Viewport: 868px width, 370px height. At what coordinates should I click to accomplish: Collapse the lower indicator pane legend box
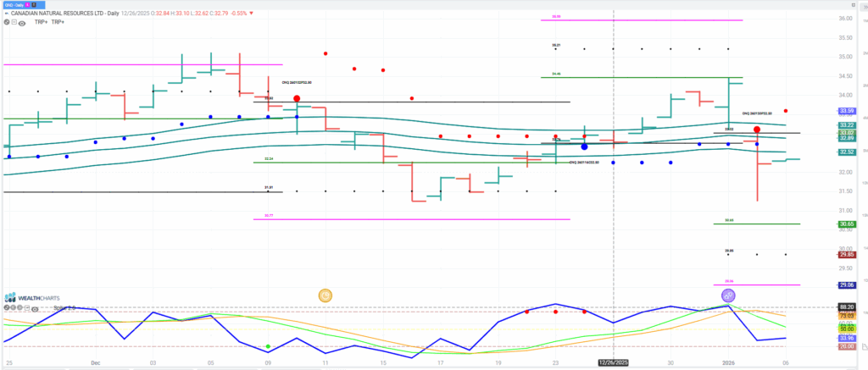[x=27, y=307]
